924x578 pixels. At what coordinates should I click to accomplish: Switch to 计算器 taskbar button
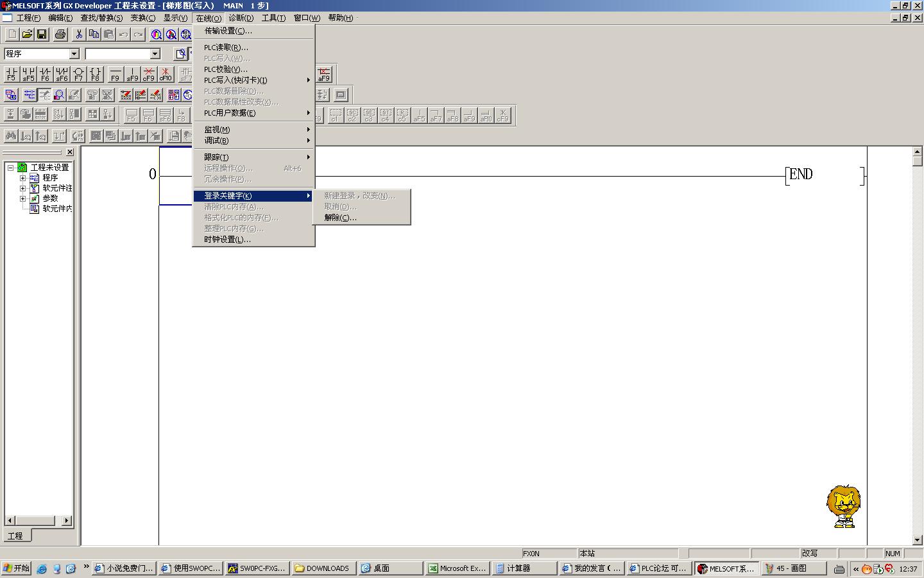click(524, 568)
